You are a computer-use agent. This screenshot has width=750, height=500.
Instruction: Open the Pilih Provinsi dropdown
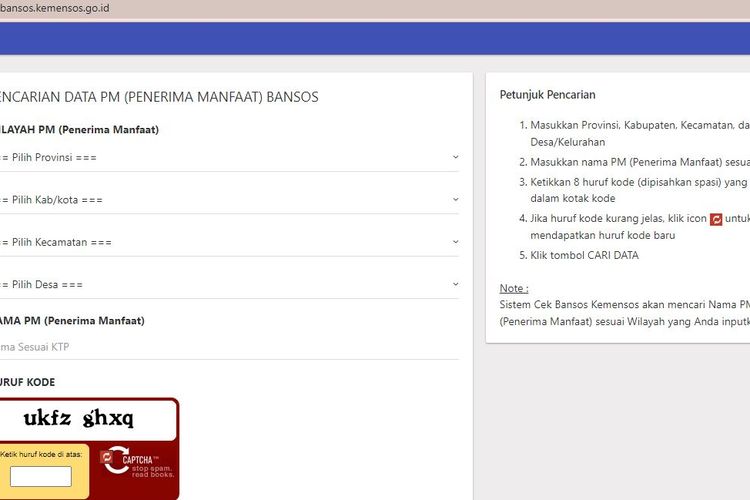tap(229, 157)
